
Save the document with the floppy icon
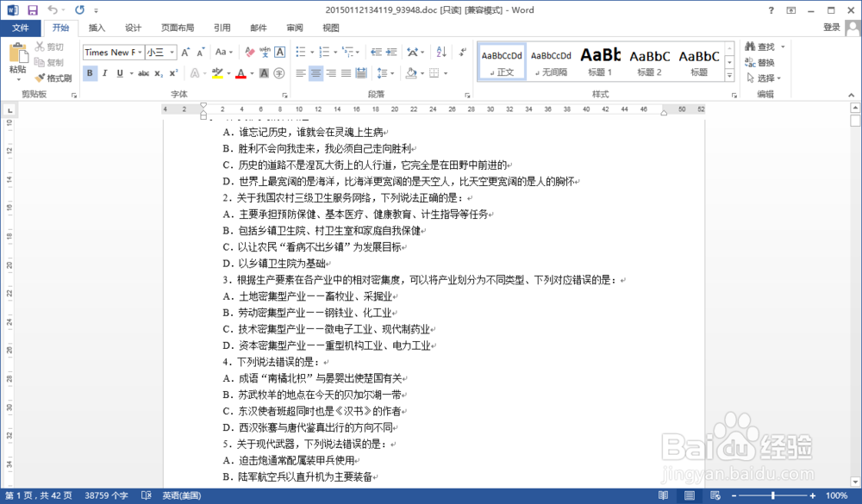click(33, 9)
